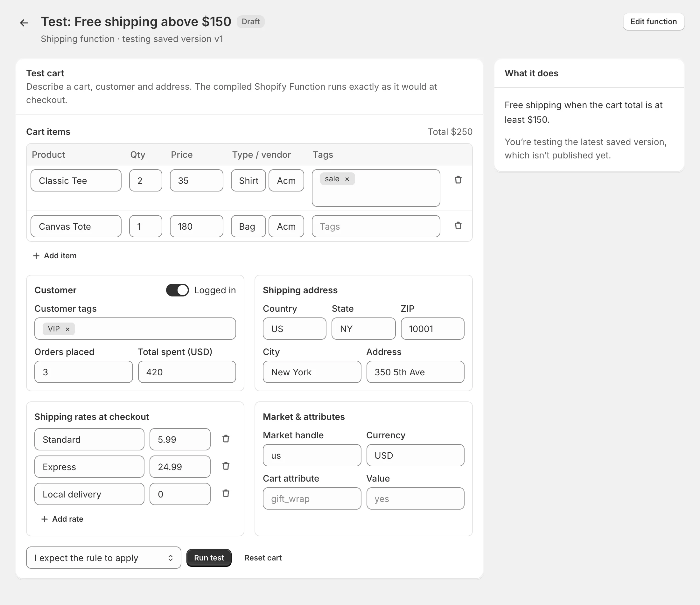Viewport: 700px width, 605px height.
Task: Click the Run test button
Action: pyautogui.click(x=209, y=558)
